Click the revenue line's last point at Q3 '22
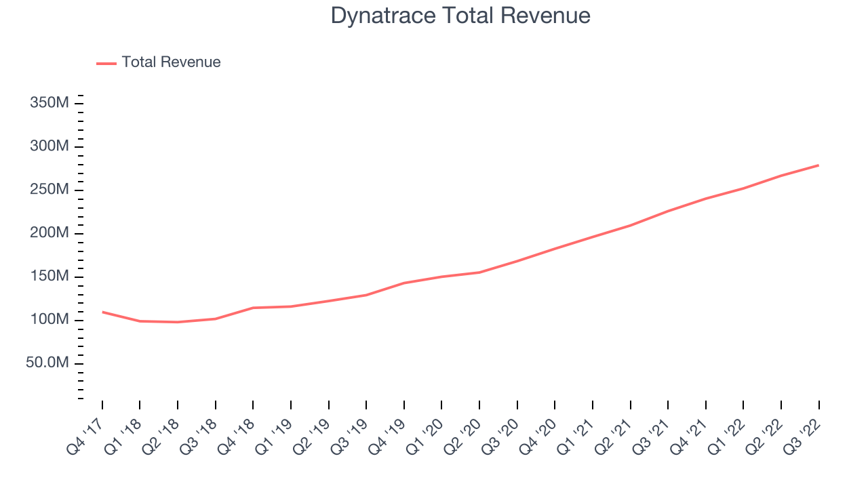The image size is (868, 488). 818,165
